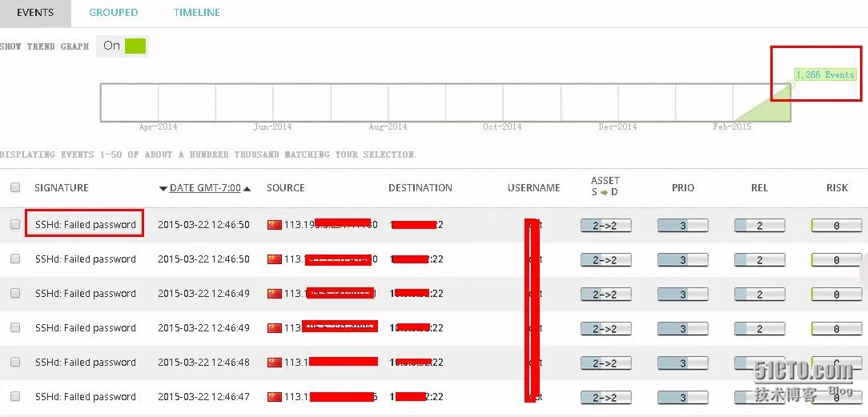
Task: Click the 1,266 Events graph label
Action: click(826, 74)
